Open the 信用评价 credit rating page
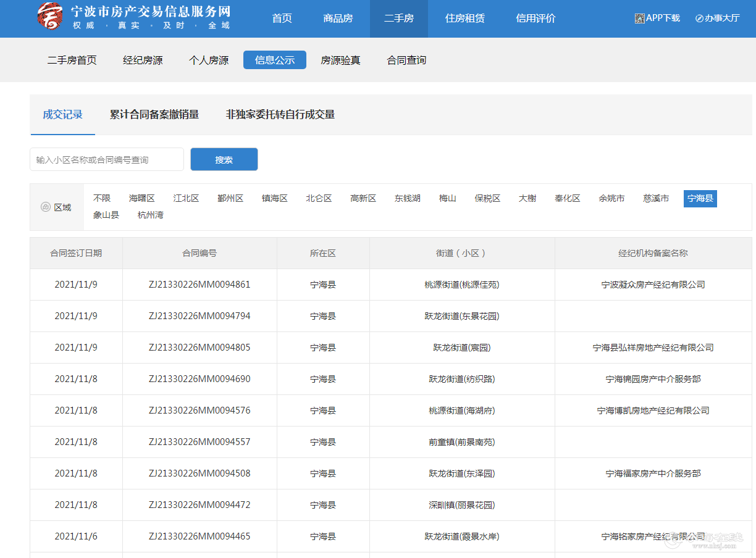Image resolution: width=756 pixels, height=558 pixels. coord(536,19)
